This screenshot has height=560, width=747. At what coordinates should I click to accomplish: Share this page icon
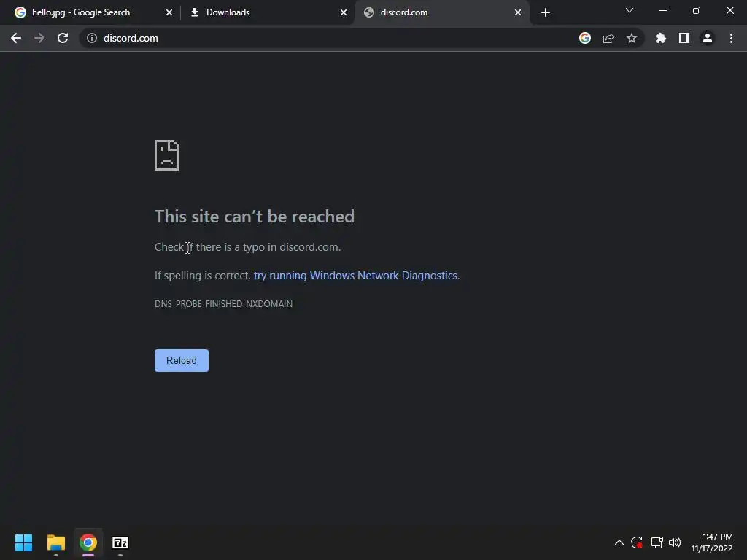[x=608, y=38]
